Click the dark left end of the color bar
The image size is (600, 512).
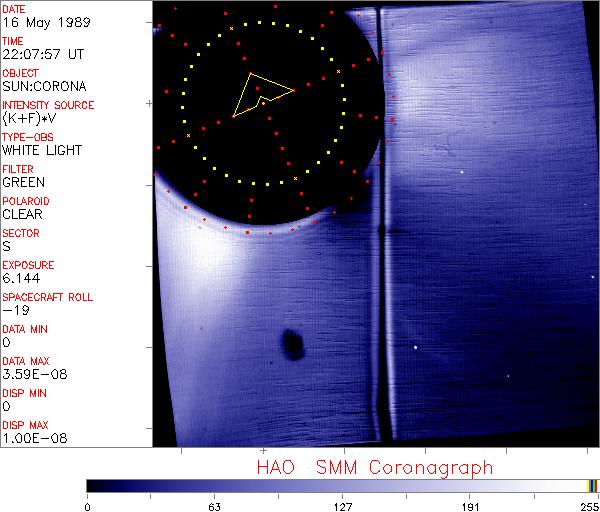[x=95, y=486]
